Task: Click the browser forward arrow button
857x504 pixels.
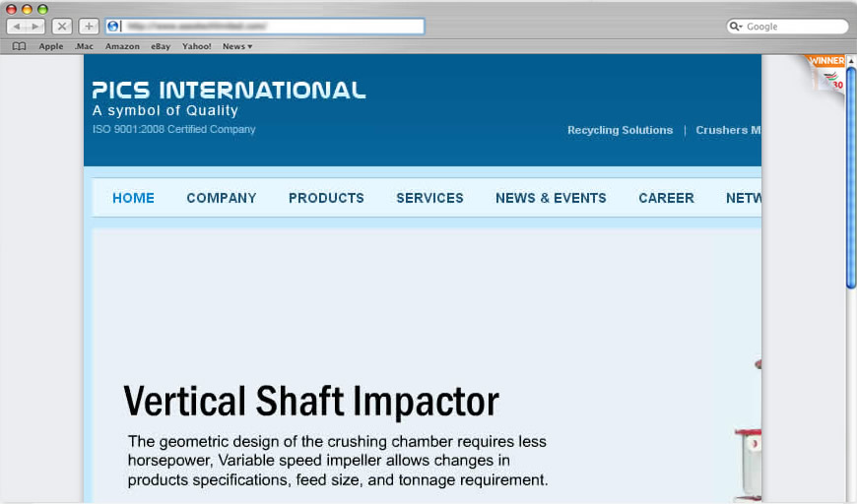Action: coord(35,27)
